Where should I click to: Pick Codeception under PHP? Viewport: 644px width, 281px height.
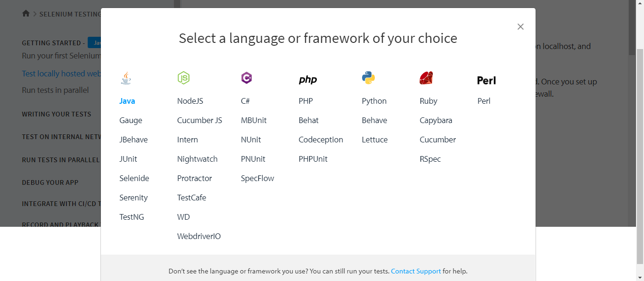point(321,140)
